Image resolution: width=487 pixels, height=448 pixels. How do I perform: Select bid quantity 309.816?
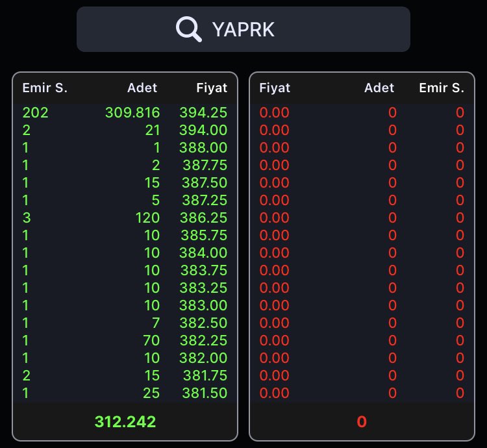pos(132,112)
